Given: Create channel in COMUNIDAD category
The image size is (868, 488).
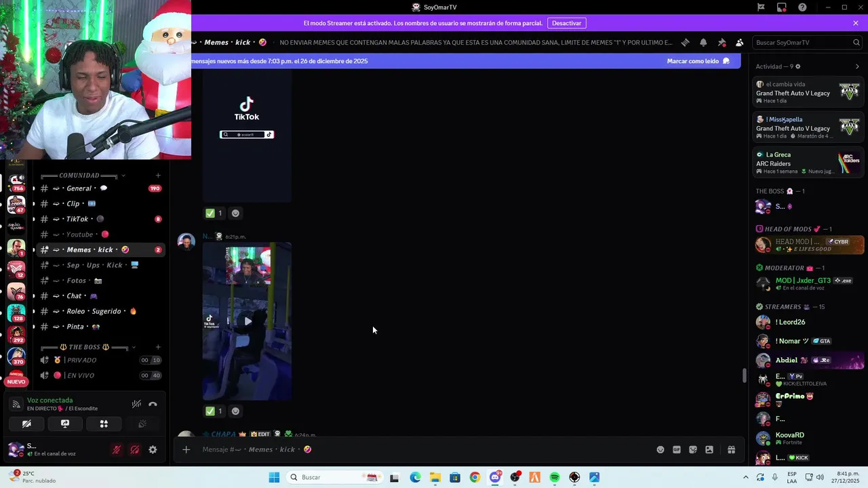Looking at the screenshot, I should coord(158,176).
